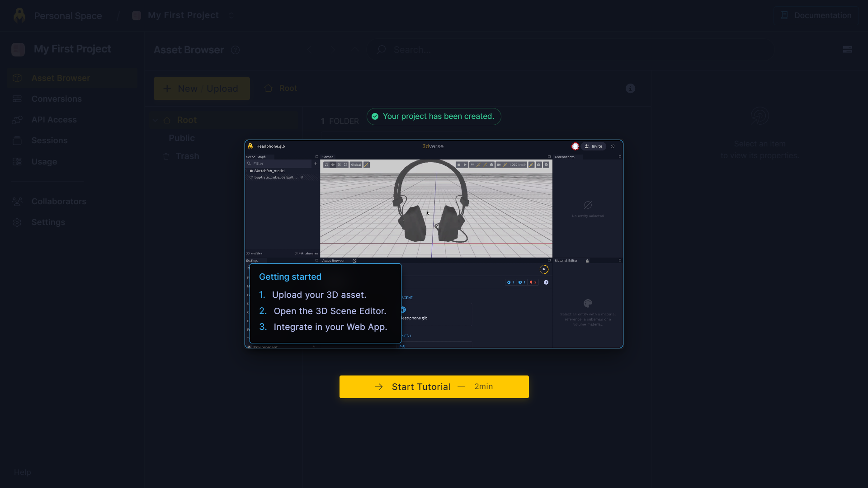Click the My First Project breadcrumb icon
The image size is (868, 488).
(137, 16)
